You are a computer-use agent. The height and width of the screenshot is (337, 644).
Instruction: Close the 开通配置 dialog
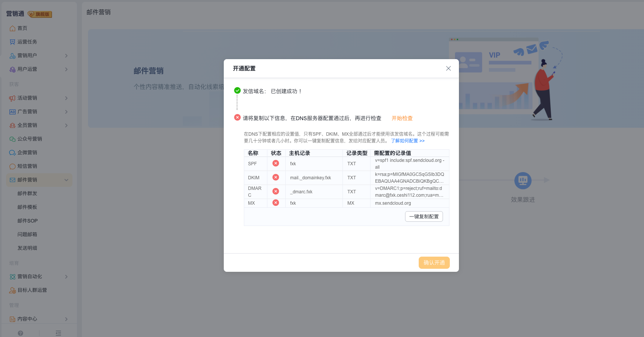[x=448, y=69]
